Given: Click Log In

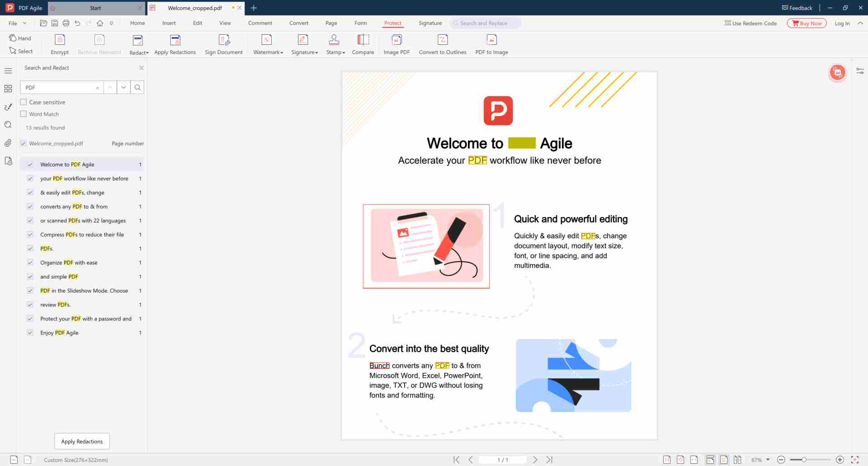Looking at the screenshot, I should tap(842, 24).
